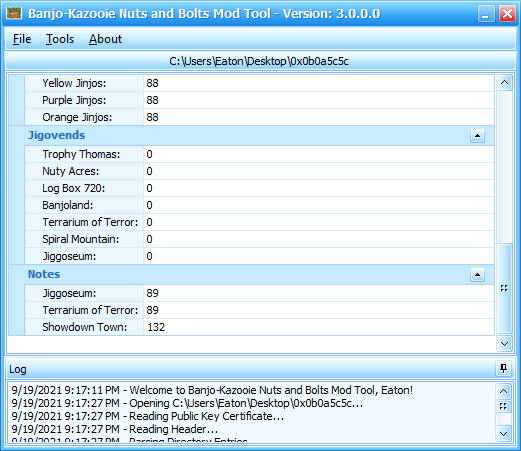Image resolution: width=521 pixels, height=451 pixels.
Task: Edit Notes Jiggoseum value 89
Action: tap(319, 293)
